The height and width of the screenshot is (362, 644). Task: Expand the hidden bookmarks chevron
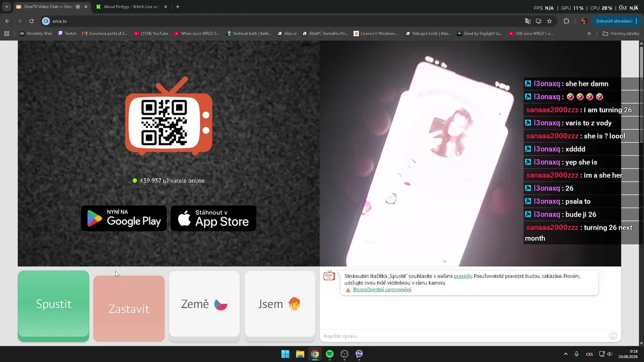589,34
